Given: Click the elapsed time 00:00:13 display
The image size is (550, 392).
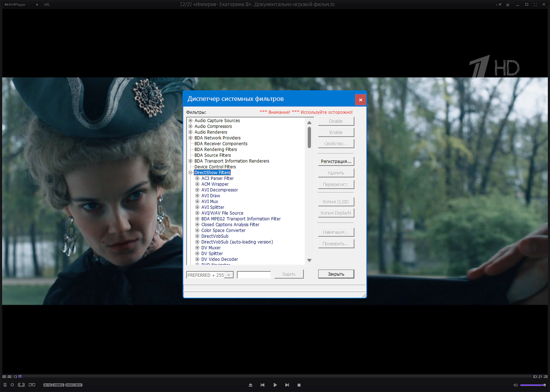Looking at the screenshot, I should [x=10, y=376].
